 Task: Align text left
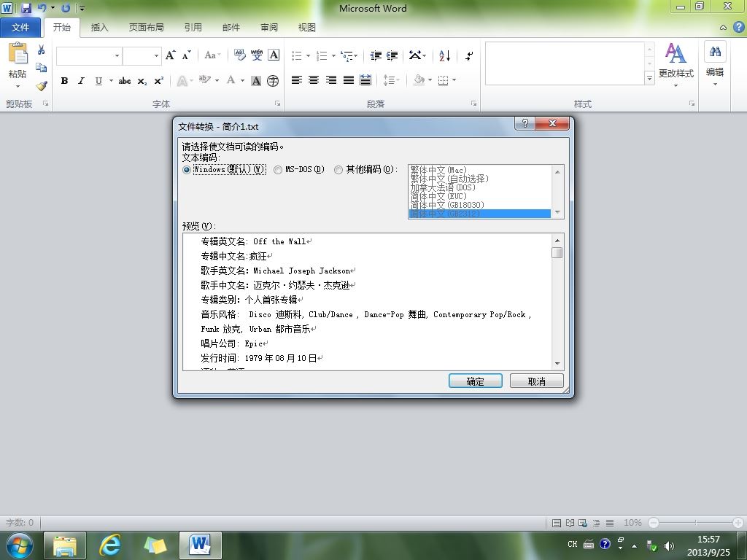click(297, 80)
